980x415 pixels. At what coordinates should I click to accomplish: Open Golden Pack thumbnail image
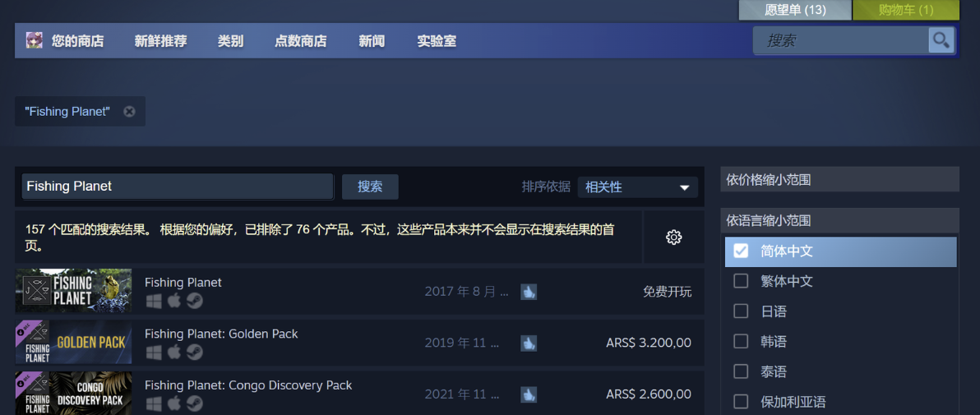point(74,343)
